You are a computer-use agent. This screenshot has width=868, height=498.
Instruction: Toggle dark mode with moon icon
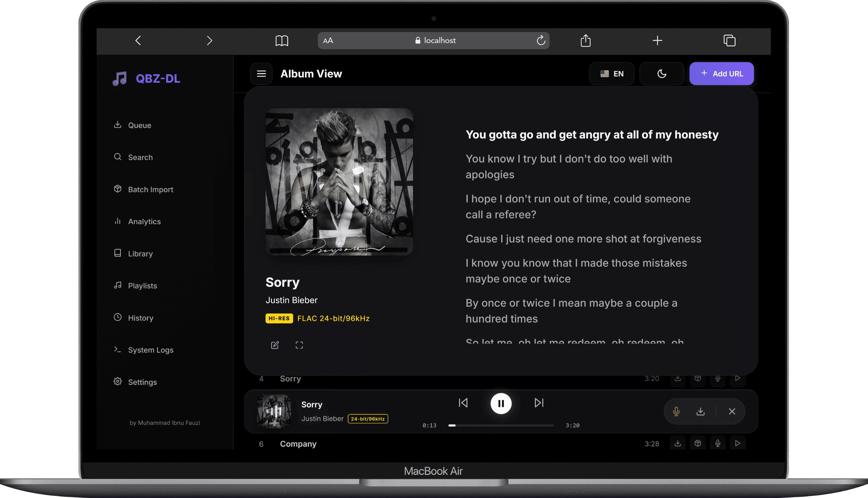tap(662, 74)
